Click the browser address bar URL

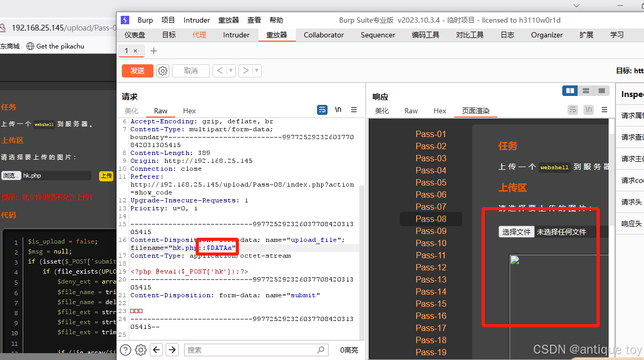(x=64, y=28)
